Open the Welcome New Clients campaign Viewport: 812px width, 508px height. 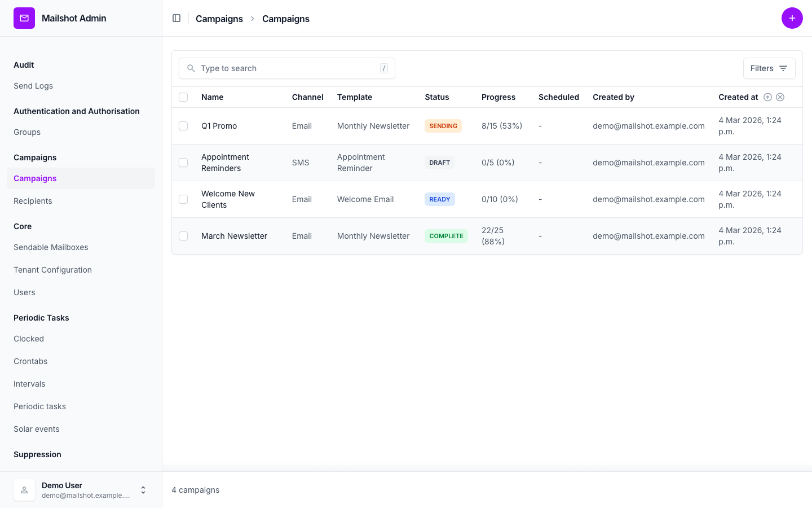tap(228, 199)
